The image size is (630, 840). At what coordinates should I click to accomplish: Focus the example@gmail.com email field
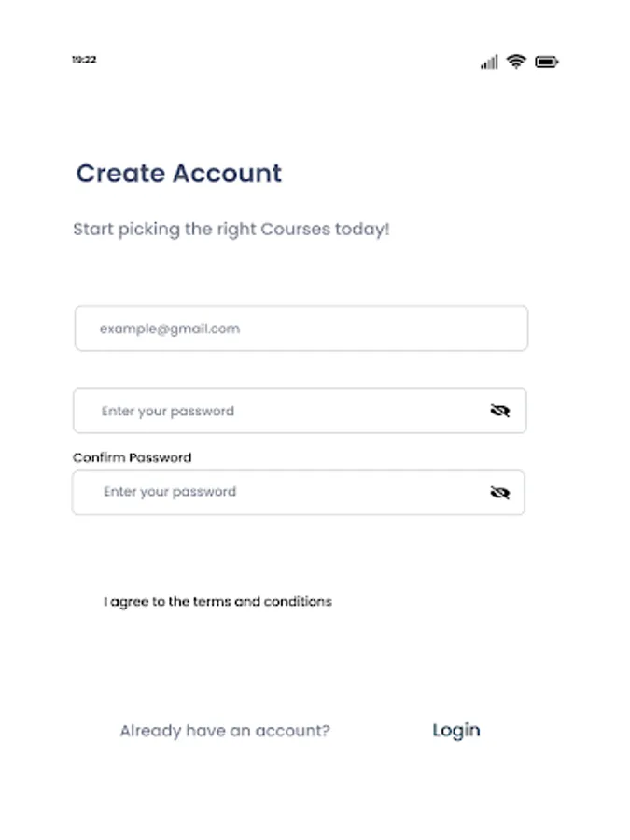301,329
